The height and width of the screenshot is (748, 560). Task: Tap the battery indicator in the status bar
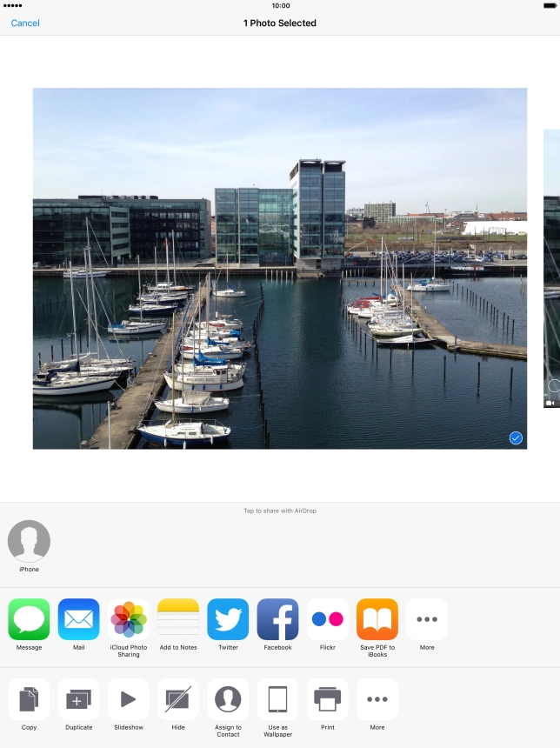(550, 6)
